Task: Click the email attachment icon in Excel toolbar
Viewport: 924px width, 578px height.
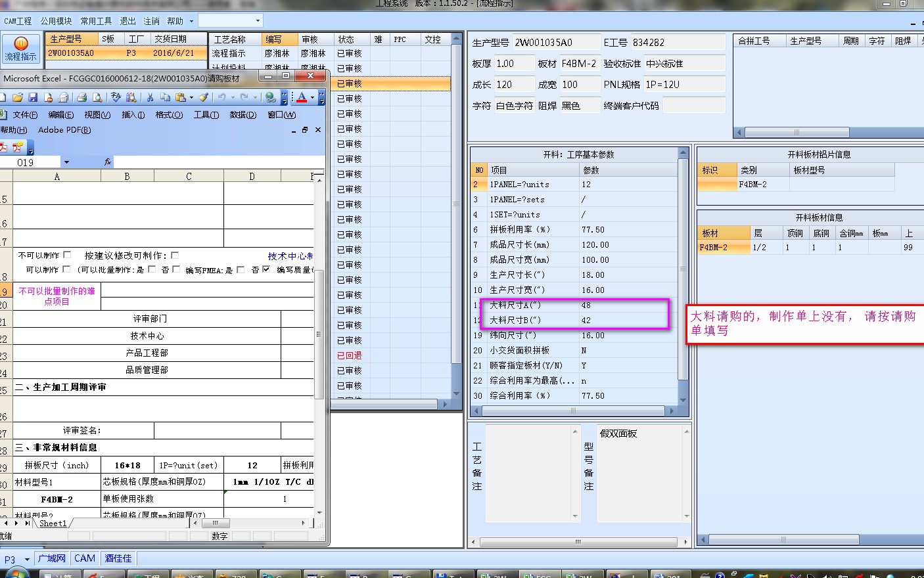Action: [x=63, y=97]
